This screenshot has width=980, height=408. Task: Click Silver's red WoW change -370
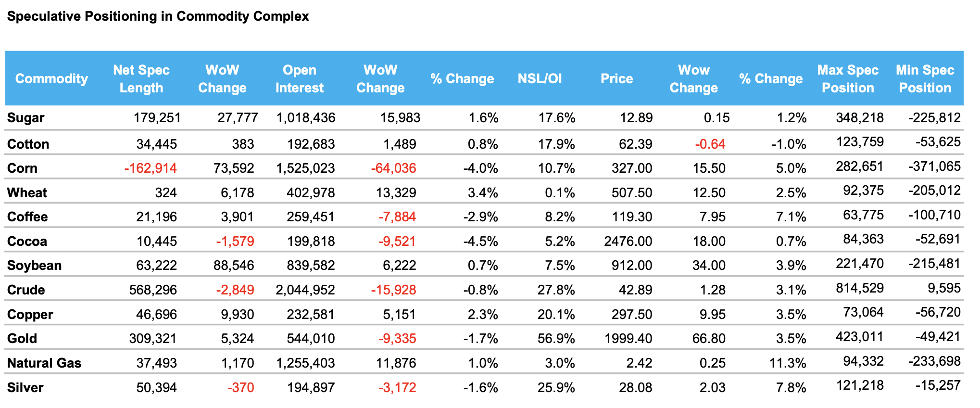point(241,388)
